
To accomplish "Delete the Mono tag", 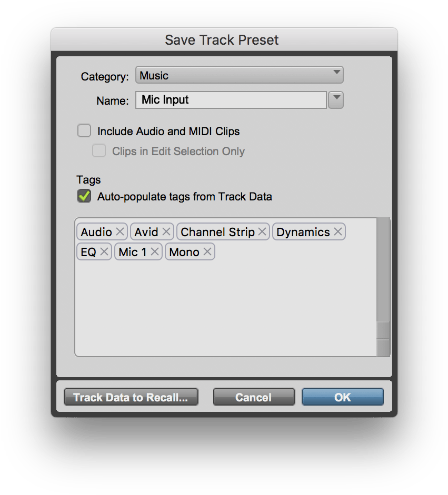I will (x=207, y=251).
